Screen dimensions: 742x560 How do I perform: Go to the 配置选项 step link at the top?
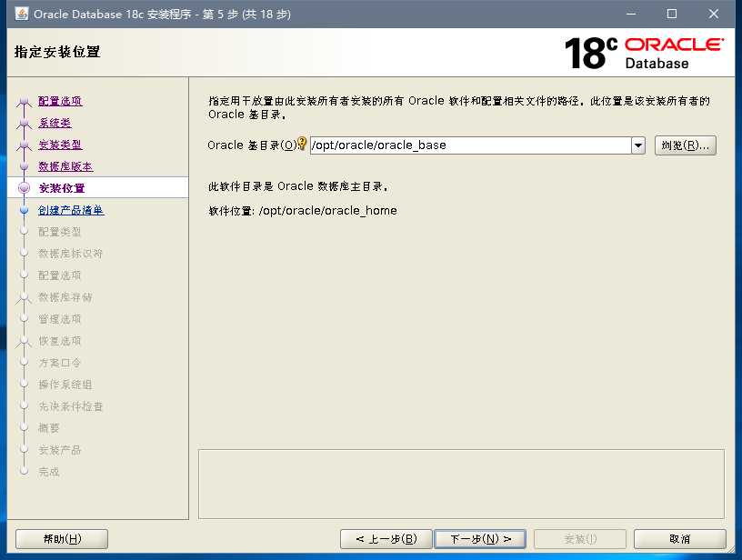60,101
